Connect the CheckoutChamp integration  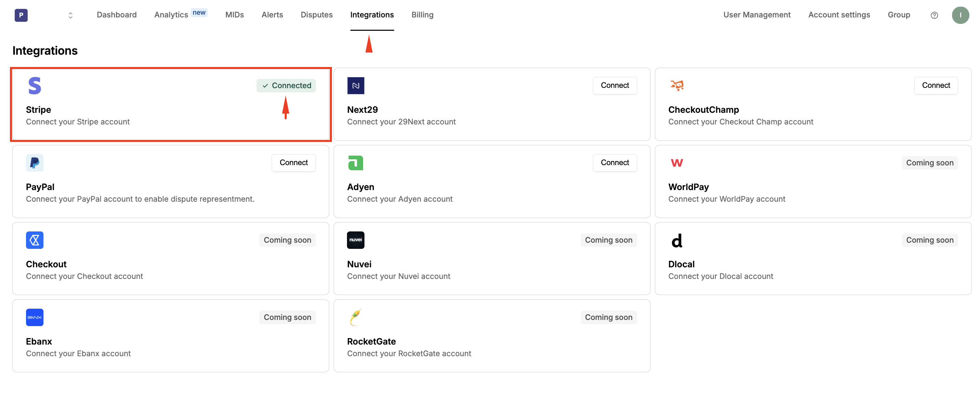[x=936, y=85]
